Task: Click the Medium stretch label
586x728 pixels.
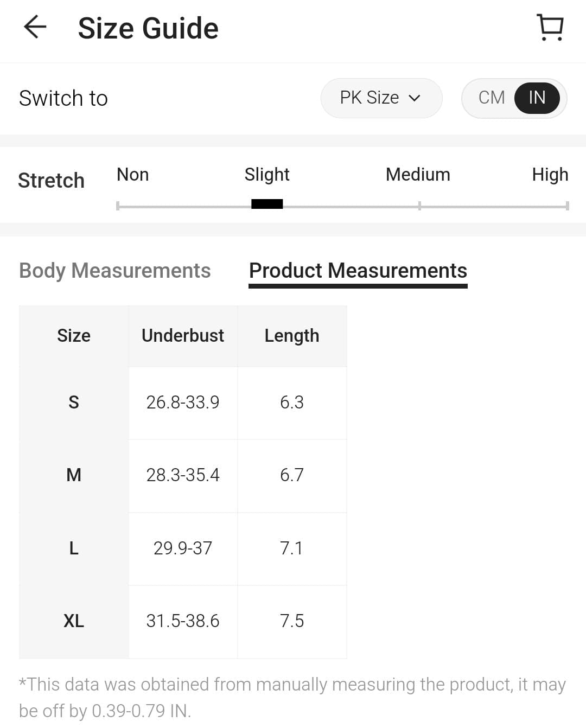Action: [418, 175]
